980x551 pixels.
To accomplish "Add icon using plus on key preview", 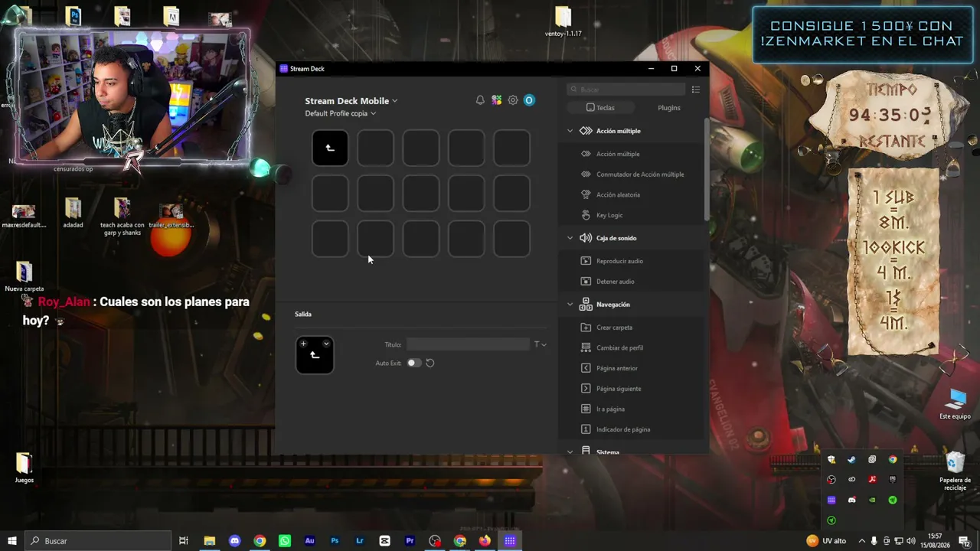I will click(x=303, y=344).
